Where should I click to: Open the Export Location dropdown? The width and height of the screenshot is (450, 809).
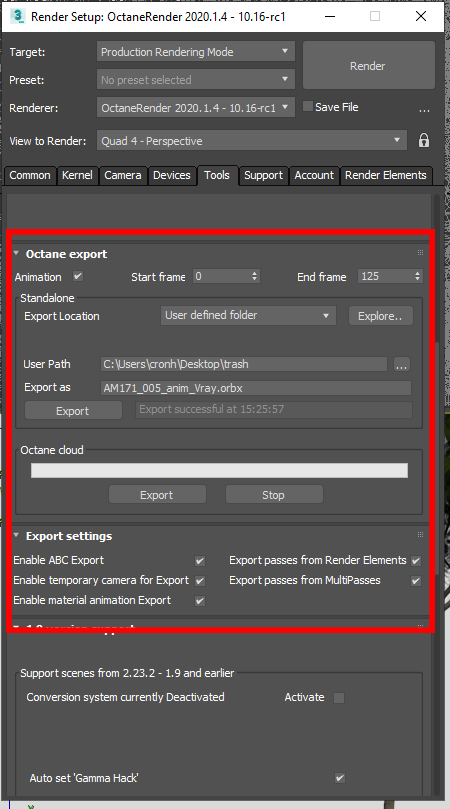248,315
